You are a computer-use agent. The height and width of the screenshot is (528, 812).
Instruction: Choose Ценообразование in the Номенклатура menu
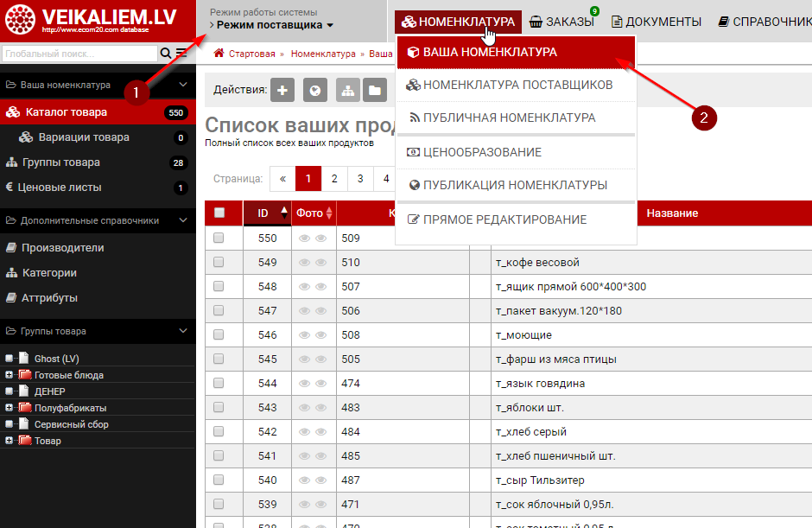[x=481, y=152]
